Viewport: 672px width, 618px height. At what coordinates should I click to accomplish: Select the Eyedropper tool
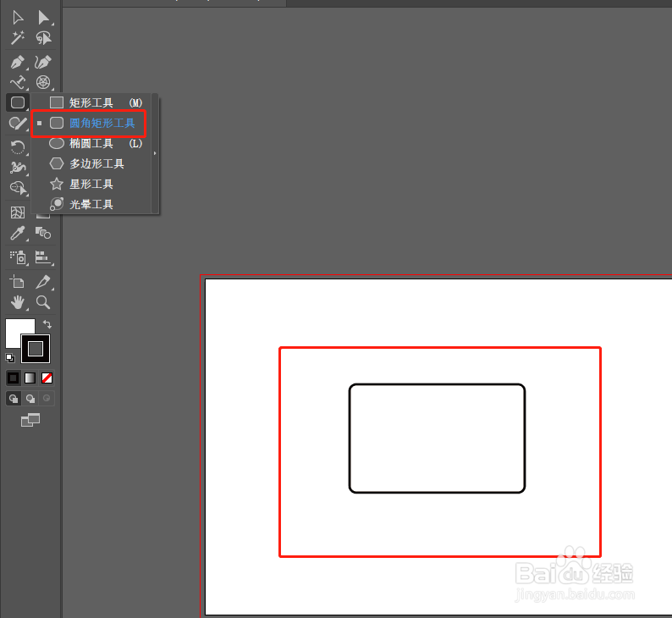click(x=18, y=233)
